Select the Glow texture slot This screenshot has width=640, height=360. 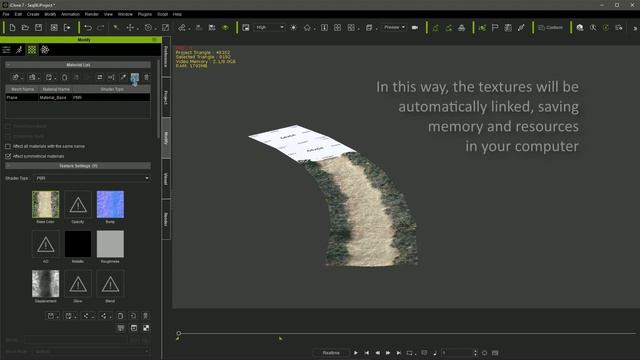[x=78, y=283]
